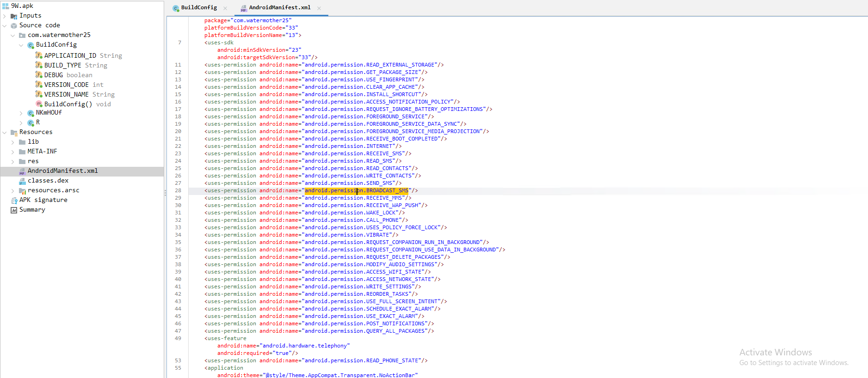Expand the META-INF folder

tap(13, 152)
